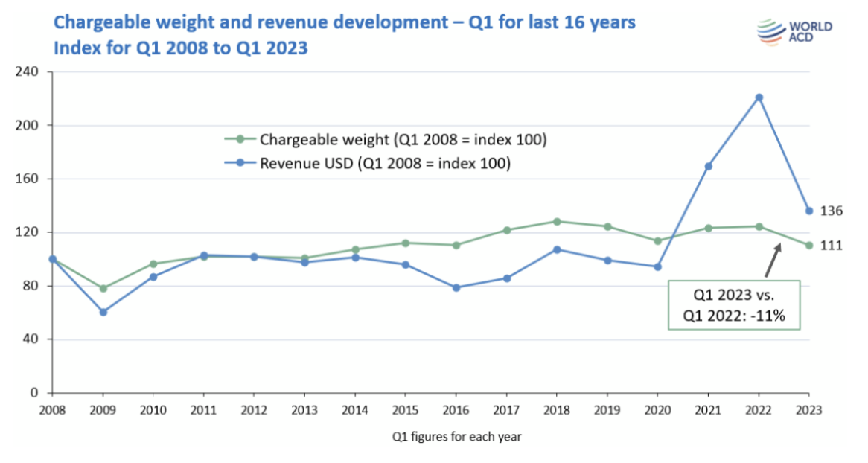Viewport: 868px width, 463px height.
Task: Click the y-axis label "160"
Action: coord(28,179)
